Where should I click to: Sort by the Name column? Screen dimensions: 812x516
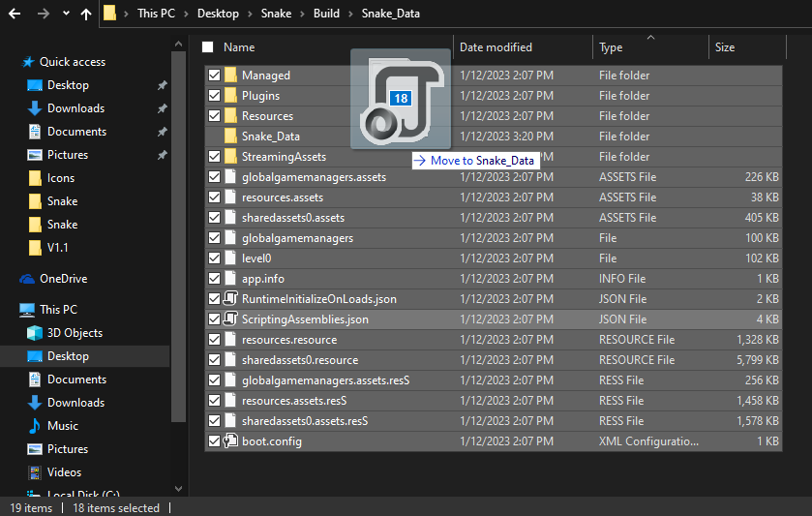(239, 47)
